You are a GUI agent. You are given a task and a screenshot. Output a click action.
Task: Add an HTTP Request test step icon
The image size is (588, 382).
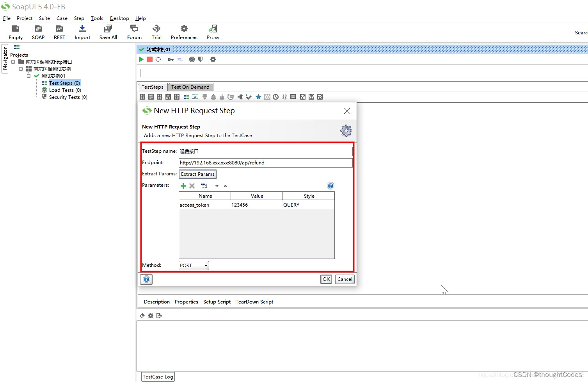[x=160, y=97]
